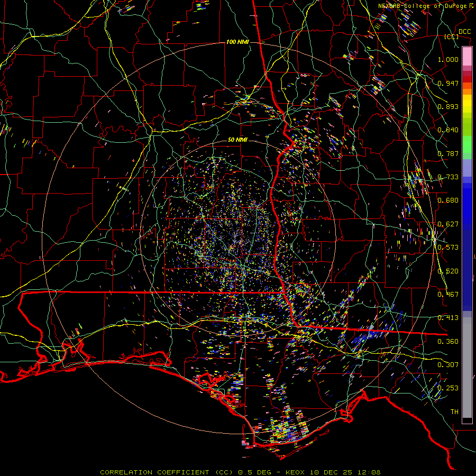Click the 0.840 value on color scale

[448, 130]
